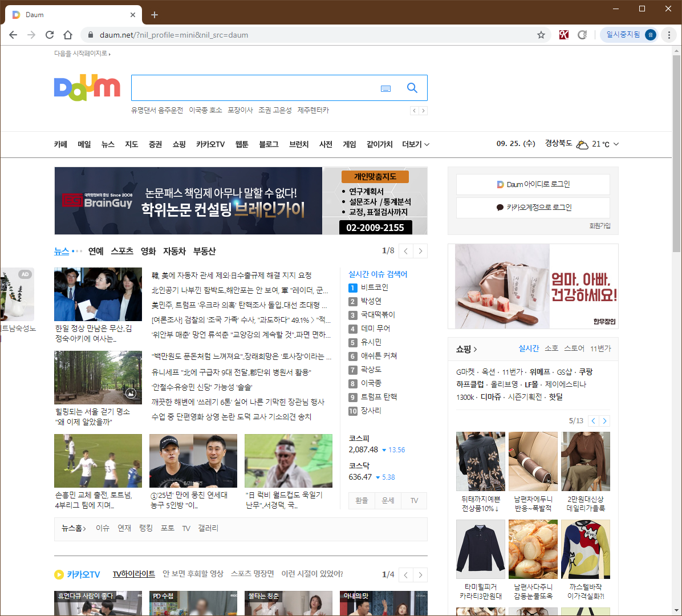Open the 뉴스홈 link with chevron
Viewport: 682px width, 616px height.
74,528
